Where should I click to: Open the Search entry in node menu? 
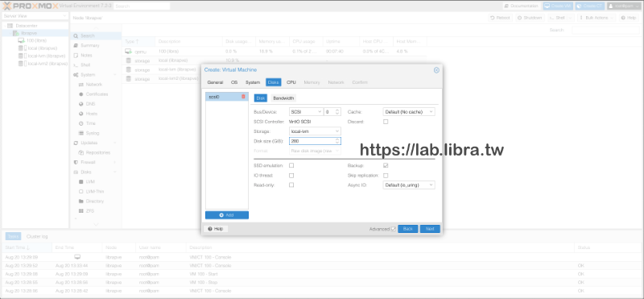click(96, 35)
